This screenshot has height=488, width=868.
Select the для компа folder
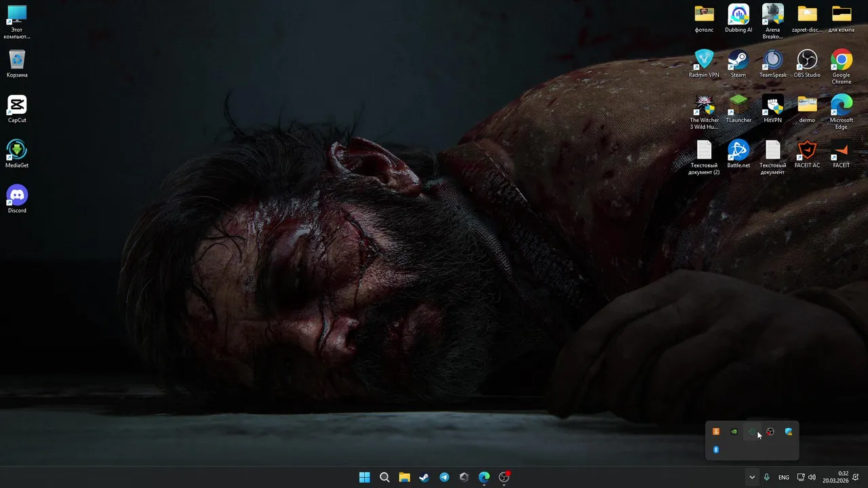tap(842, 18)
